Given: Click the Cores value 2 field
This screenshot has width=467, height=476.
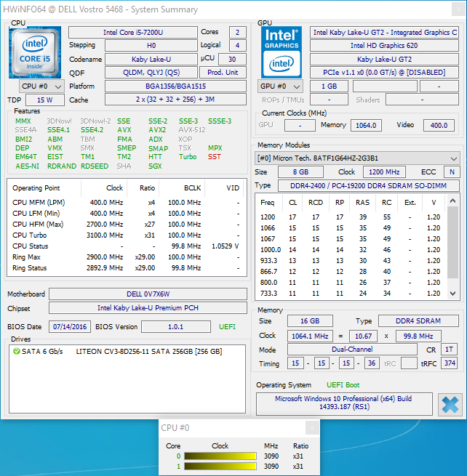Looking at the screenshot, I should (238, 32).
